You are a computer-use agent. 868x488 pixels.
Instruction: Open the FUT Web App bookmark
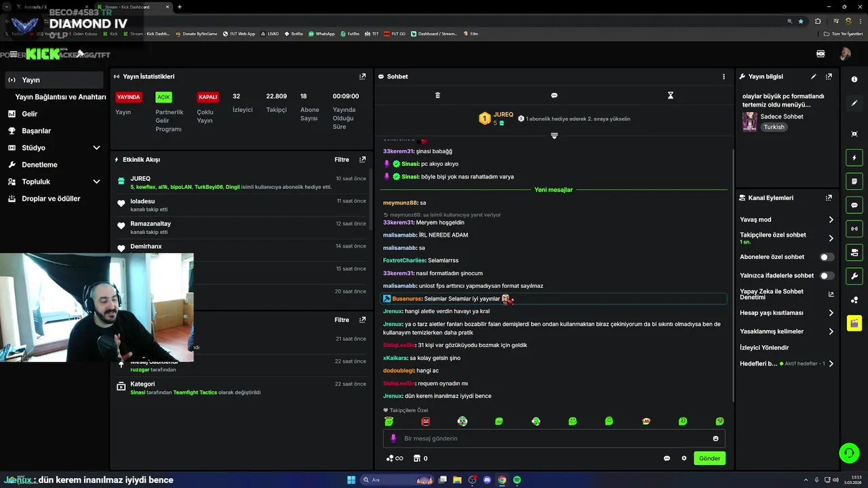(237, 34)
